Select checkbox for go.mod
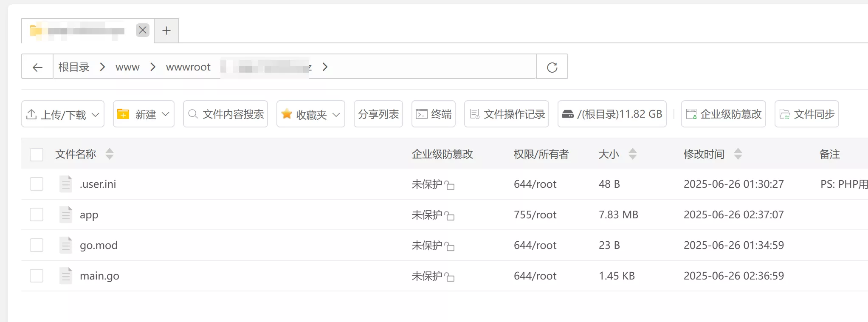 [x=37, y=245]
